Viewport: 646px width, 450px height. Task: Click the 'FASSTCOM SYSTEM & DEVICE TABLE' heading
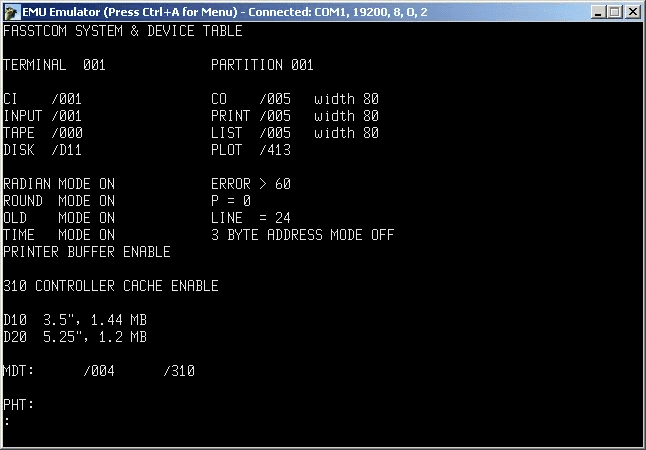(x=123, y=31)
